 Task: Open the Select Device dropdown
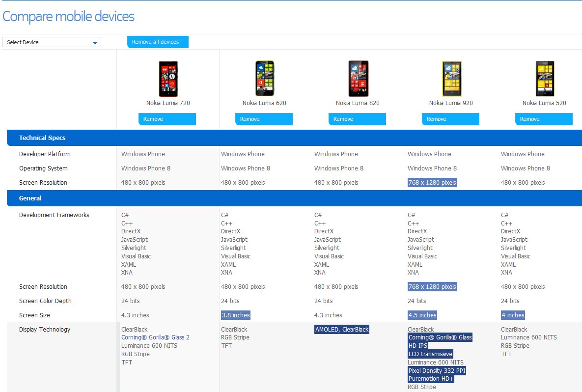[x=52, y=42]
